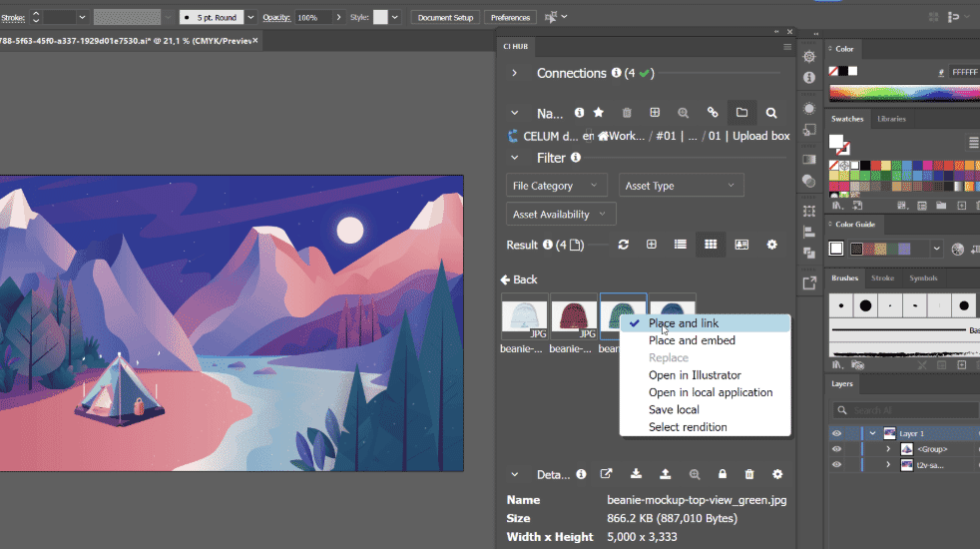Image resolution: width=980 pixels, height=549 pixels.
Task: Click the Connections info icon
Action: tap(617, 73)
